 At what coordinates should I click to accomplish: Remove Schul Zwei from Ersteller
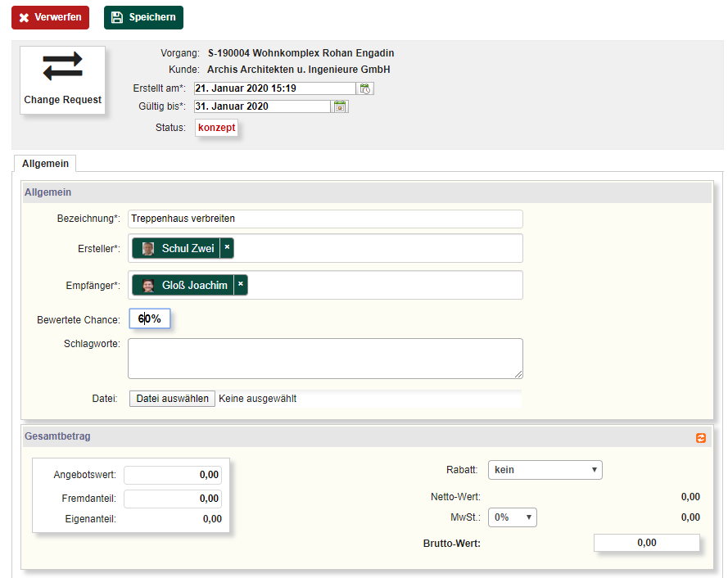[227, 248]
